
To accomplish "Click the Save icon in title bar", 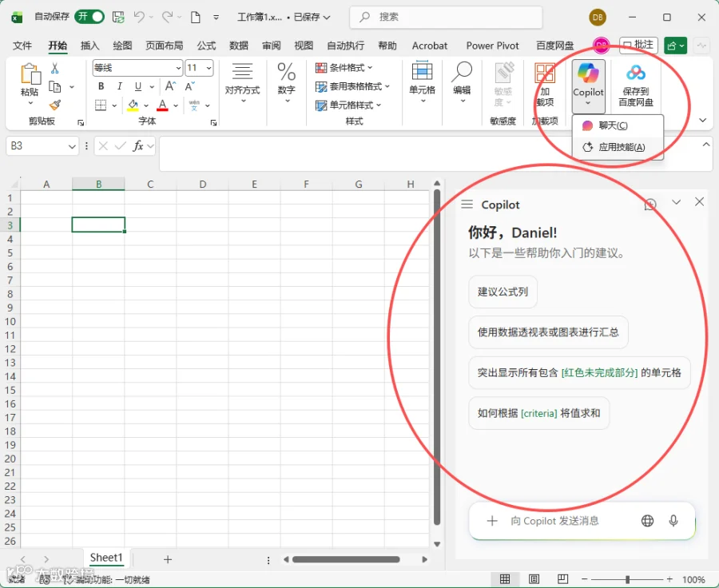I will click(118, 18).
